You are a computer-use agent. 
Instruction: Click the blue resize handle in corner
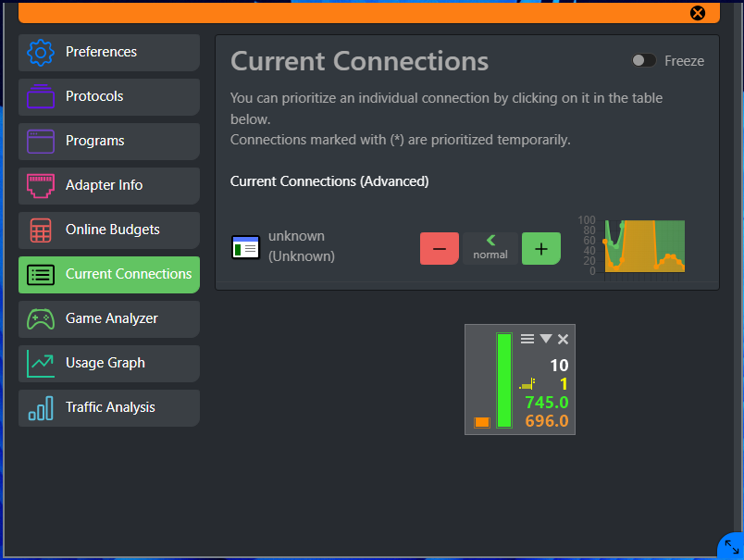pos(731,547)
